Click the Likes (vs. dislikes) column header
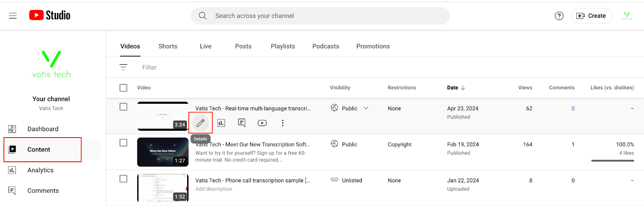This screenshot has width=644, height=206. (612, 88)
